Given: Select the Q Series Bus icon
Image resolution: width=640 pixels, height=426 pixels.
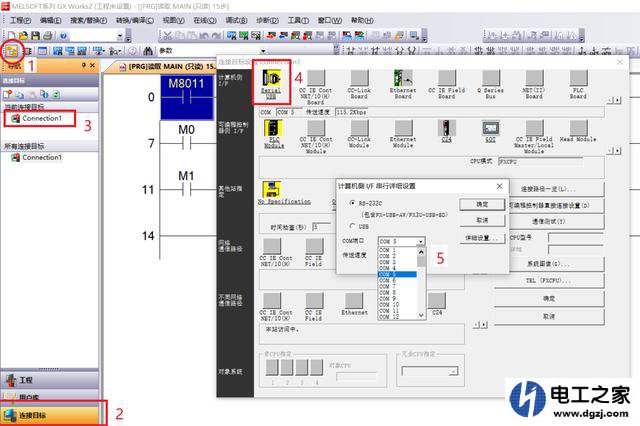Looking at the screenshot, I should coord(490,84).
